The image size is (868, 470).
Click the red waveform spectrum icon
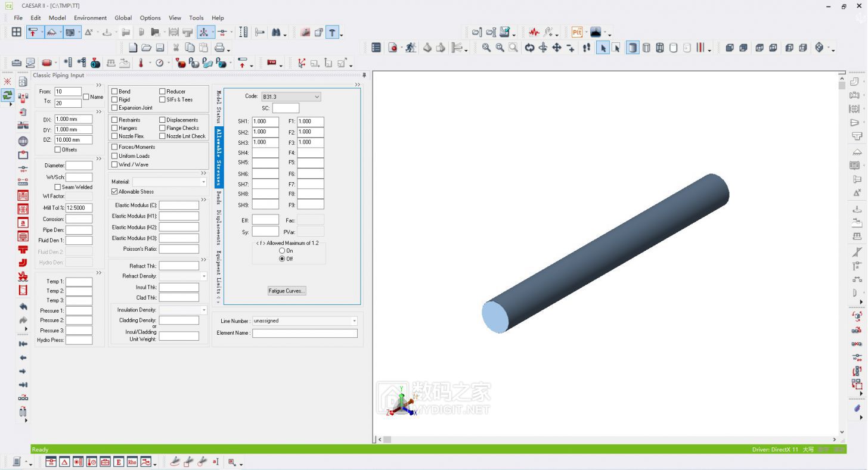point(534,32)
